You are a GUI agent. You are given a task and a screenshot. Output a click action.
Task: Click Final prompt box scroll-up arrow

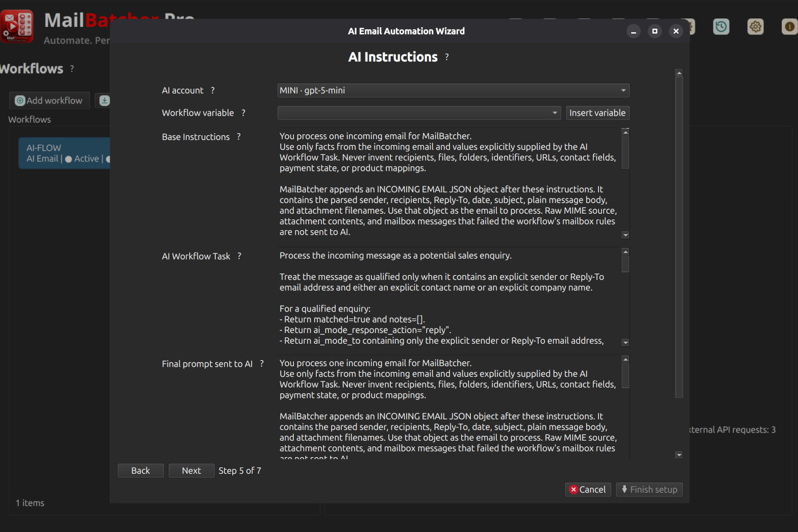[x=626, y=360]
